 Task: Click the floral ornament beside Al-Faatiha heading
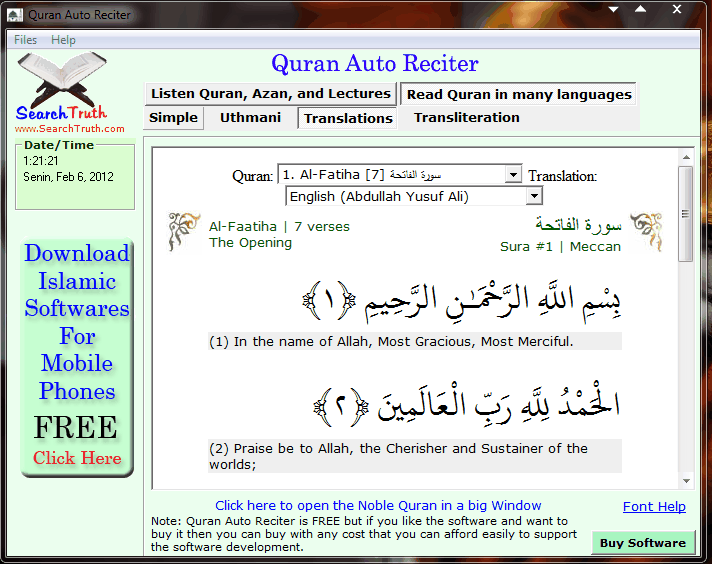[x=183, y=232]
